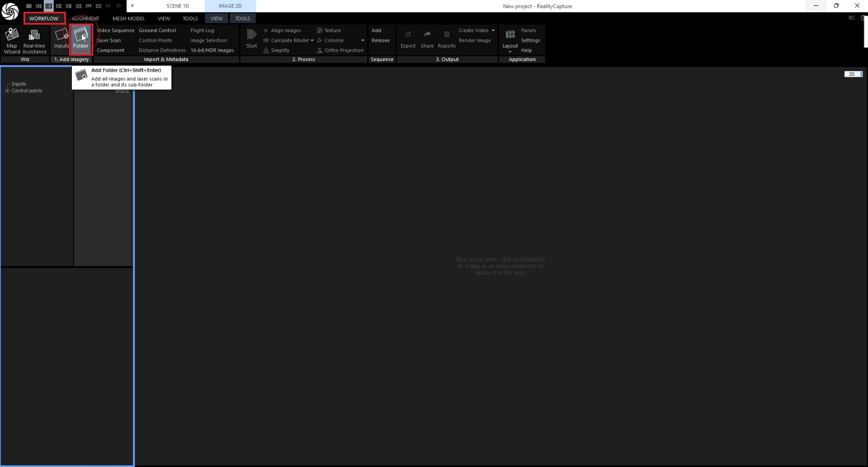
Task: Select the SCENE 1D context tab
Action: pos(177,6)
